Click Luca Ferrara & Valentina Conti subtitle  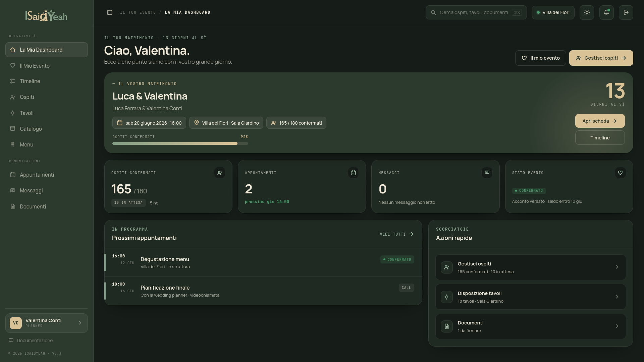click(x=147, y=108)
